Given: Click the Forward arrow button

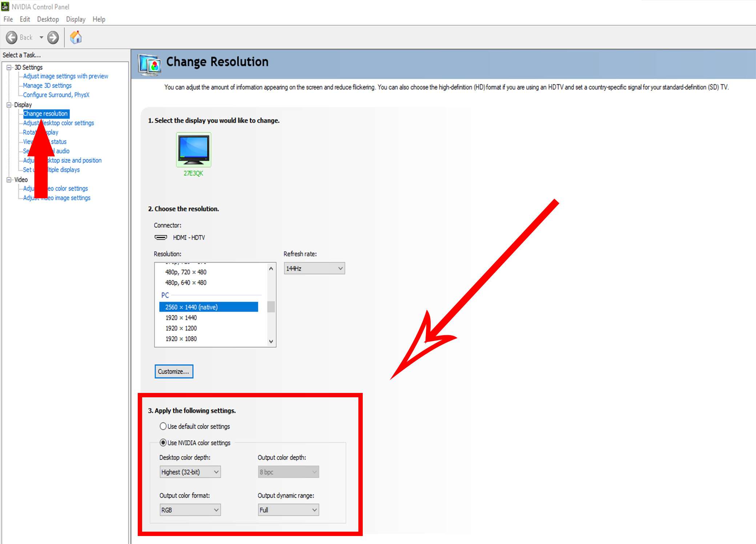Looking at the screenshot, I should tap(53, 37).
